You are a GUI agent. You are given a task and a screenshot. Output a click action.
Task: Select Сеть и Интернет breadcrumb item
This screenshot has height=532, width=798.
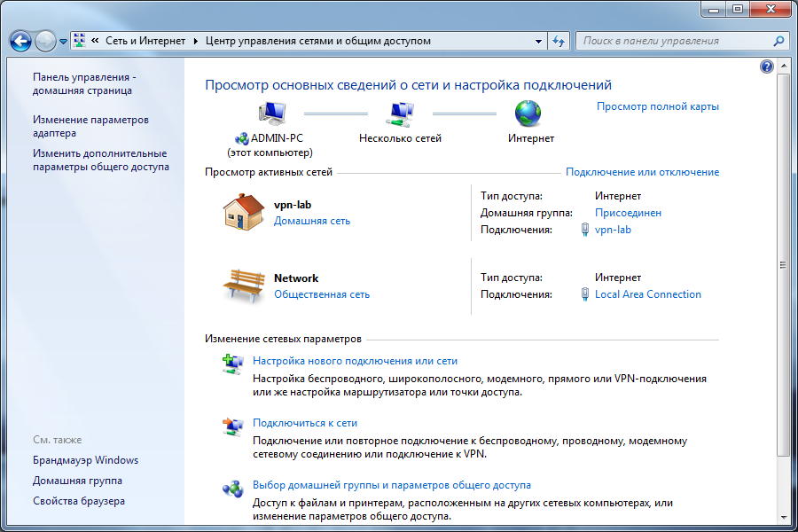145,41
